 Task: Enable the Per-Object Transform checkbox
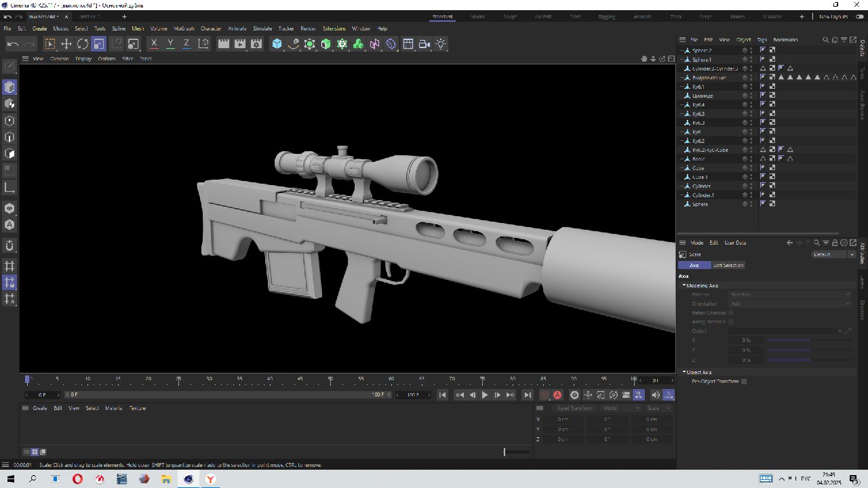tap(744, 382)
